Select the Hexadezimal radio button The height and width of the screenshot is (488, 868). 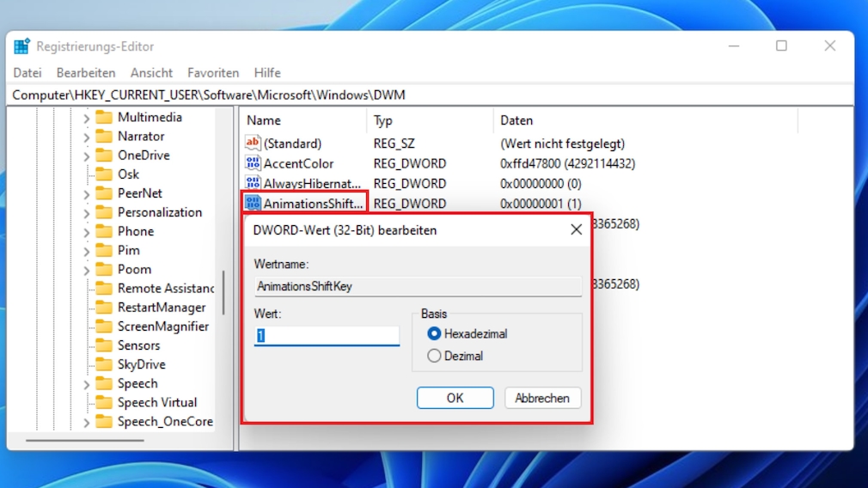click(x=434, y=333)
